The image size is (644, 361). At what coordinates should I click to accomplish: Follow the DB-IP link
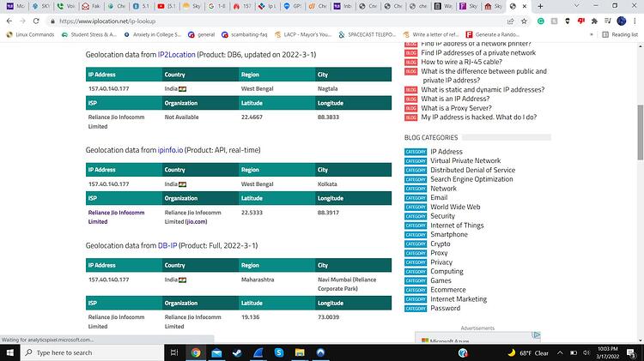[167, 246]
